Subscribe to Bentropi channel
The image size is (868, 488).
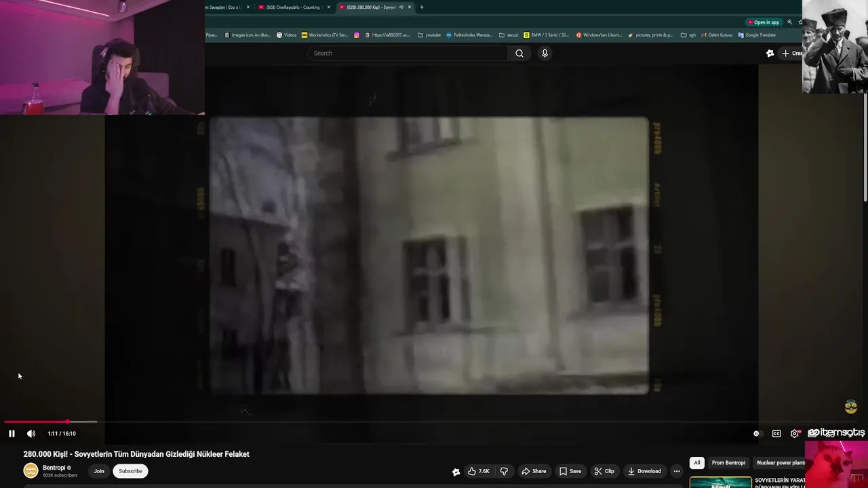point(130,471)
